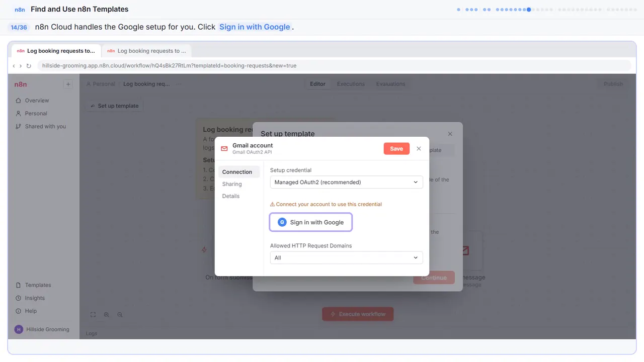Close the Set up template dialog
The image size is (644, 362).
click(450, 134)
